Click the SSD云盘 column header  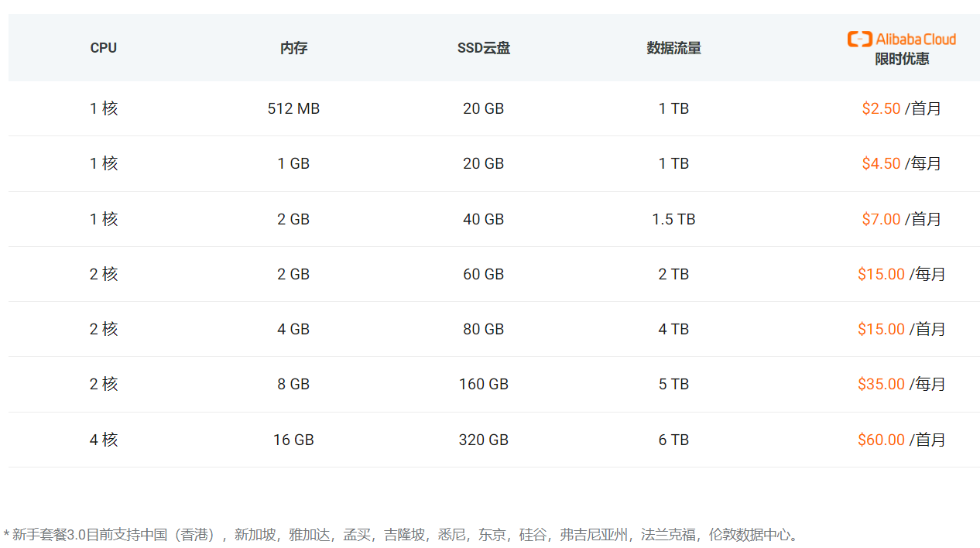pyautogui.click(x=483, y=48)
